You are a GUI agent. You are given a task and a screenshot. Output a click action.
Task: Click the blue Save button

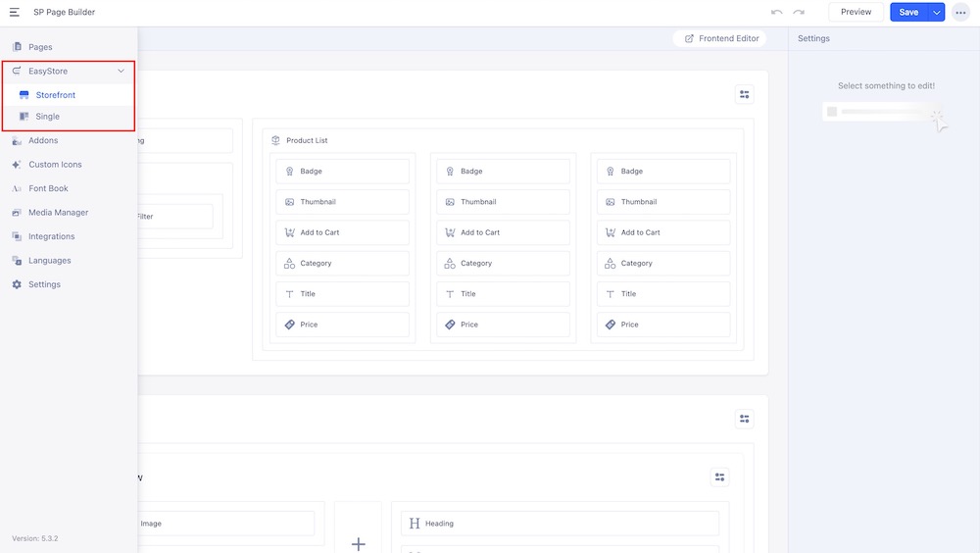[x=908, y=12]
